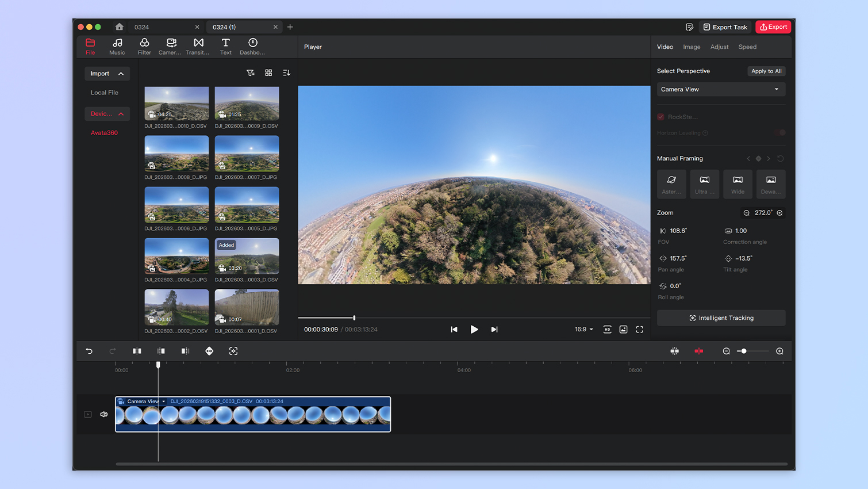868x489 pixels.
Task: Enable the RockSteady checkbox
Action: pos(660,117)
